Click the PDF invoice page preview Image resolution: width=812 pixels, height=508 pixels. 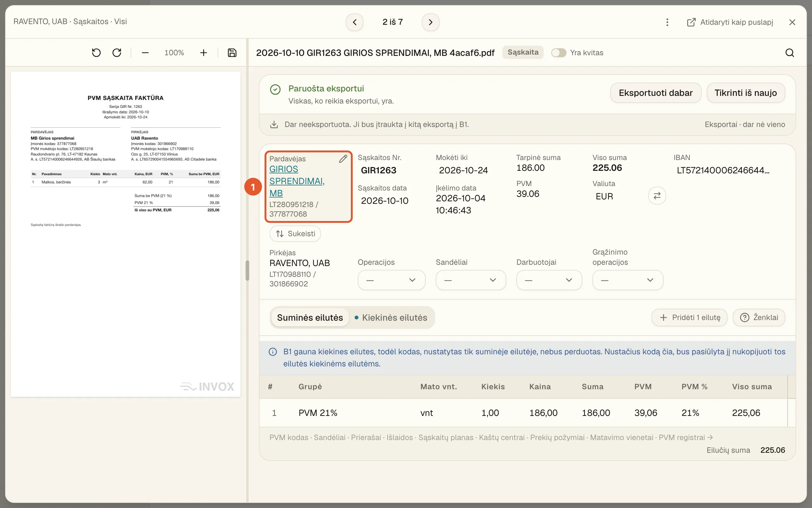pyautogui.click(x=126, y=234)
